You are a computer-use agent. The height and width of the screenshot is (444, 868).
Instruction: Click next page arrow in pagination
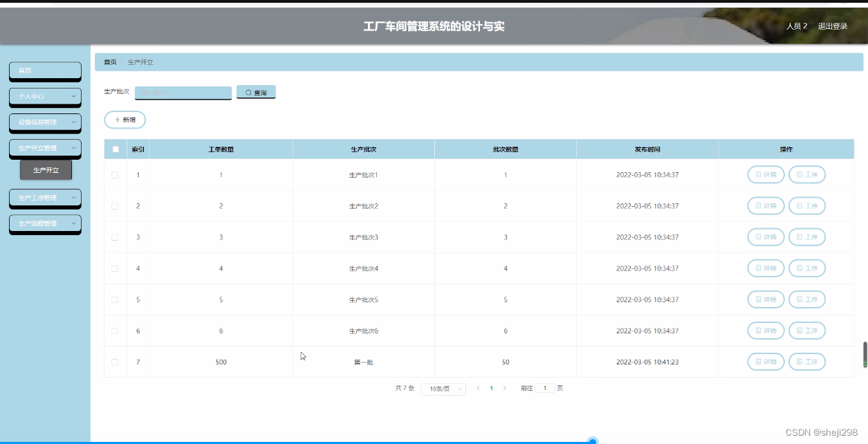(x=506, y=388)
